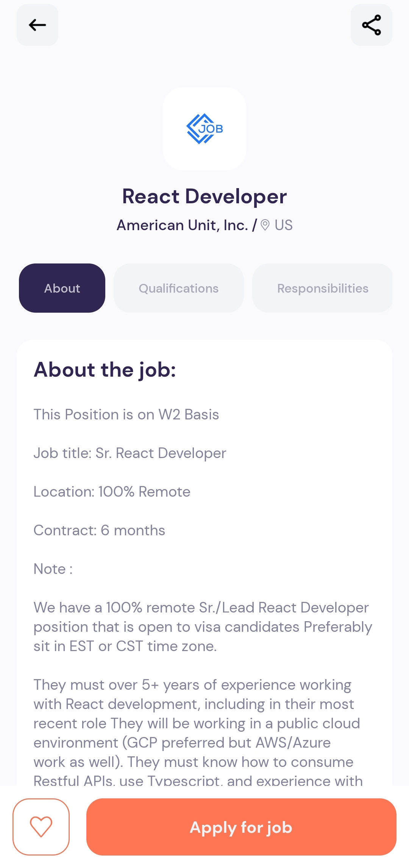Favorite this React Developer job

click(x=42, y=827)
